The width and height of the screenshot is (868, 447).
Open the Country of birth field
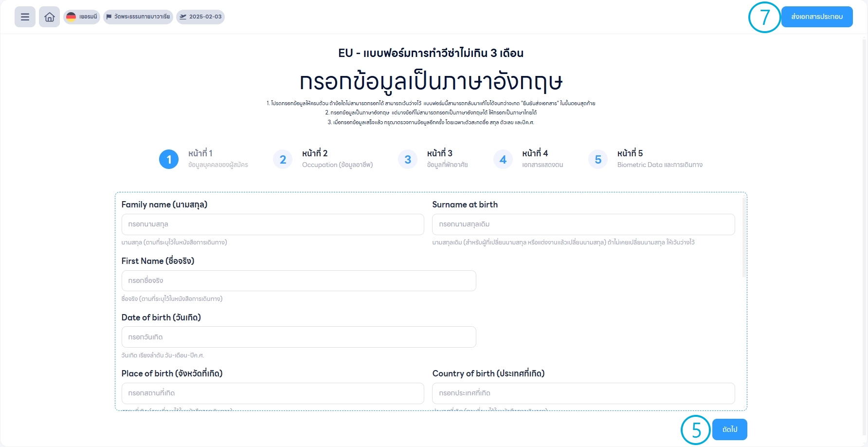583,393
